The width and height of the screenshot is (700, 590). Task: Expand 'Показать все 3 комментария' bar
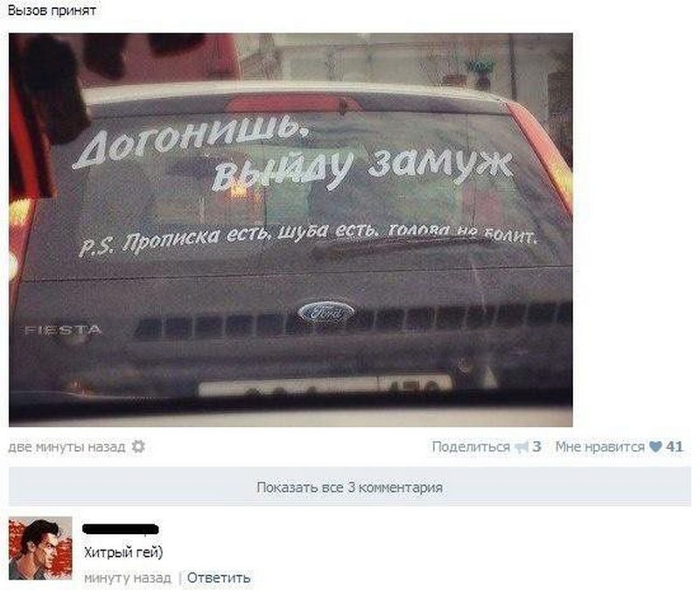pyautogui.click(x=349, y=487)
